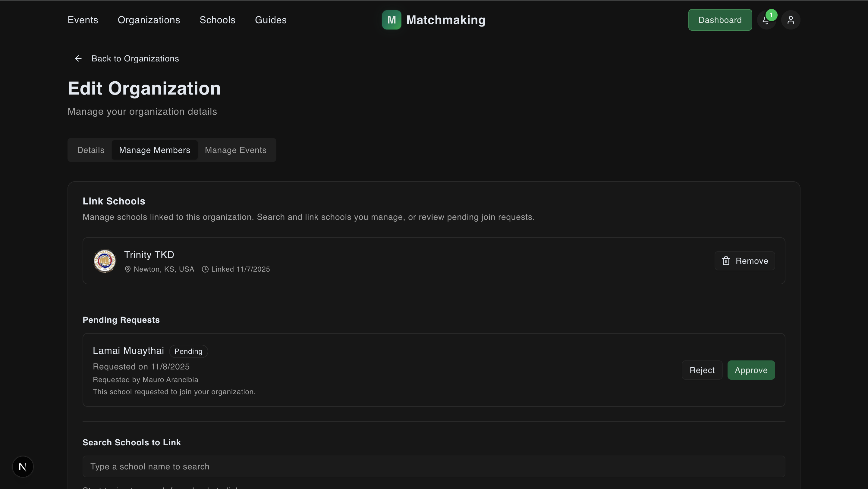Click the Link Schools heading
The image size is (868, 489).
tap(114, 201)
